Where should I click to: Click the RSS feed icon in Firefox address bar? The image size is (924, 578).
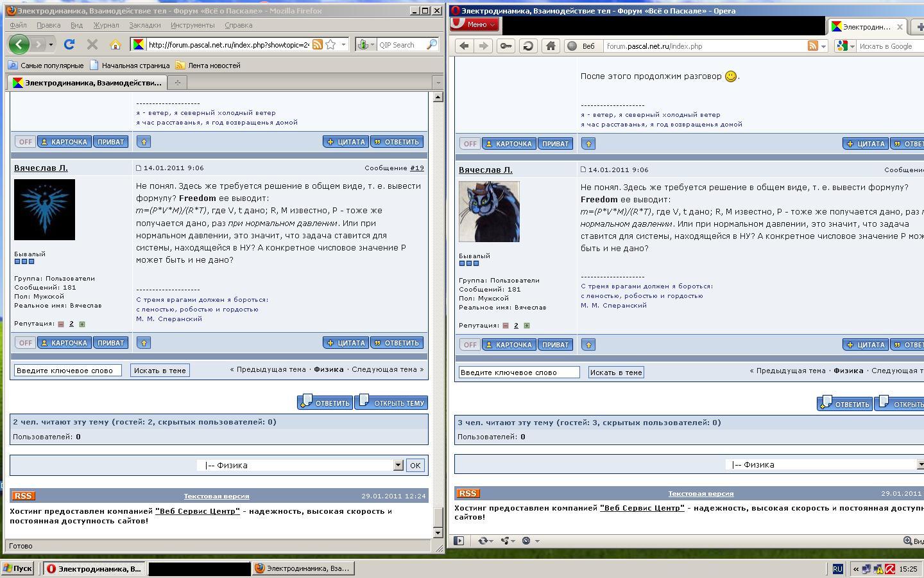[x=317, y=44]
